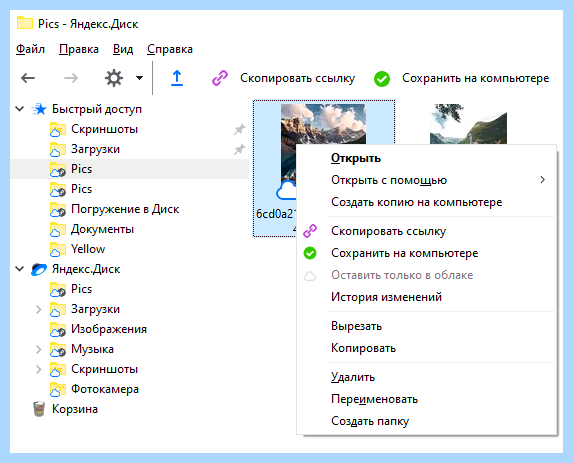The width and height of the screenshot is (573, 463).
Task: Choose Сохранить на компьютере in context menu
Action: (x=405, y=253)
